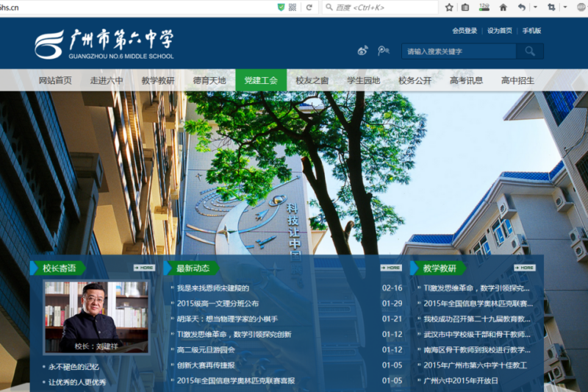Open item 广州六中2015年开放日
Screen dimensions: 588x392
click(x=461, y=380)
